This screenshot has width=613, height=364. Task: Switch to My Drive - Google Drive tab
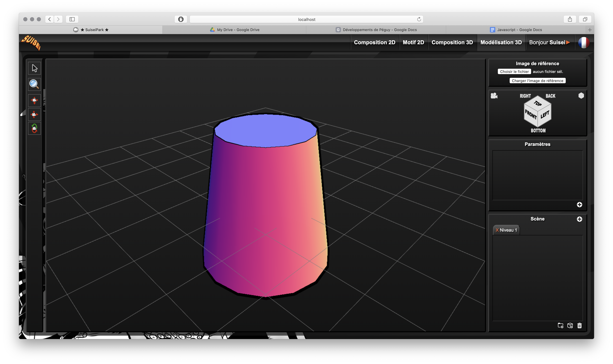tap(235, 30)
